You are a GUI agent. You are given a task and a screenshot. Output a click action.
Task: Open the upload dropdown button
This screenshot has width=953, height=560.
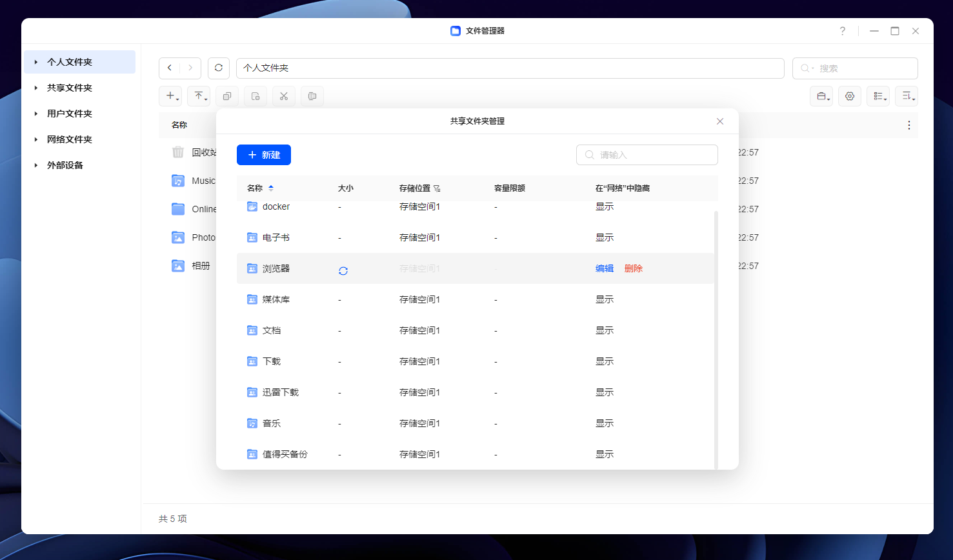(x=199, y=96)
